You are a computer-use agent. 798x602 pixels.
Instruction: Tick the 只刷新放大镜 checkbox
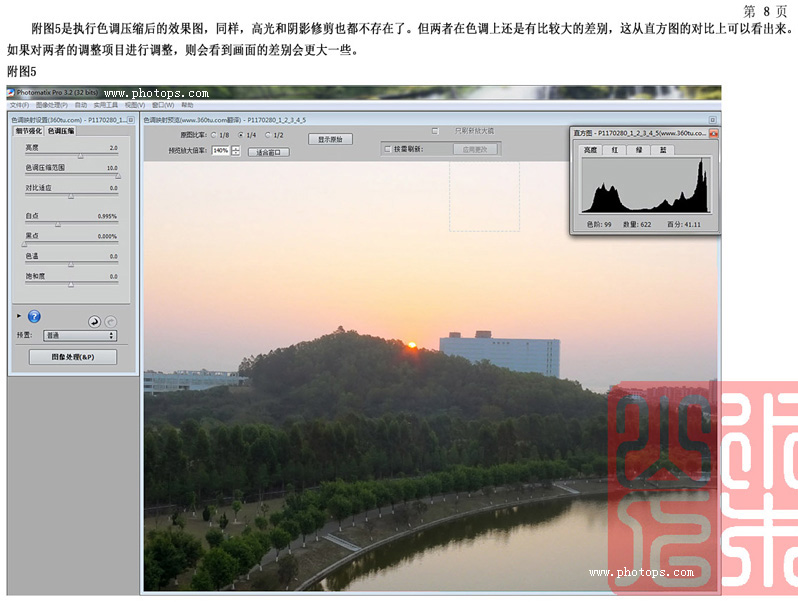point(435,131)
